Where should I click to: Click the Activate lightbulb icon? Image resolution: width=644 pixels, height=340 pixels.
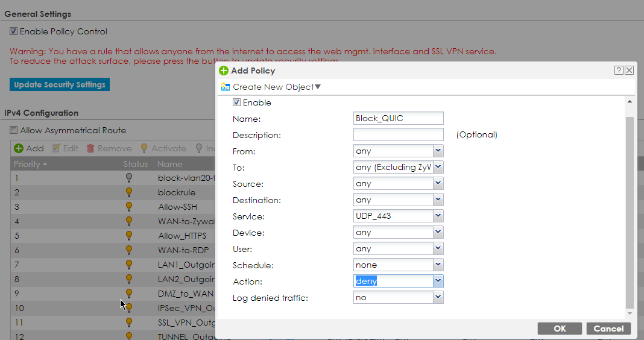point(144,148)
